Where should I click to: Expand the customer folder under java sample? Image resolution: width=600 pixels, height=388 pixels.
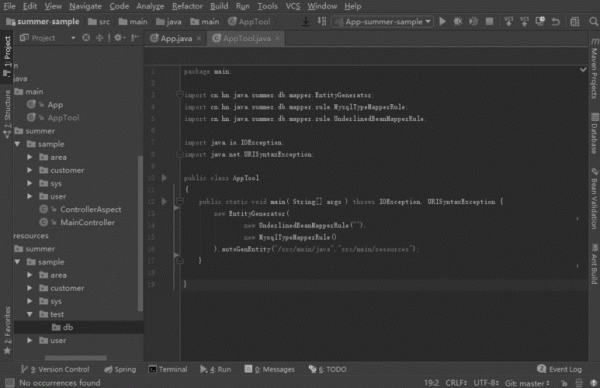coord(29,170)
